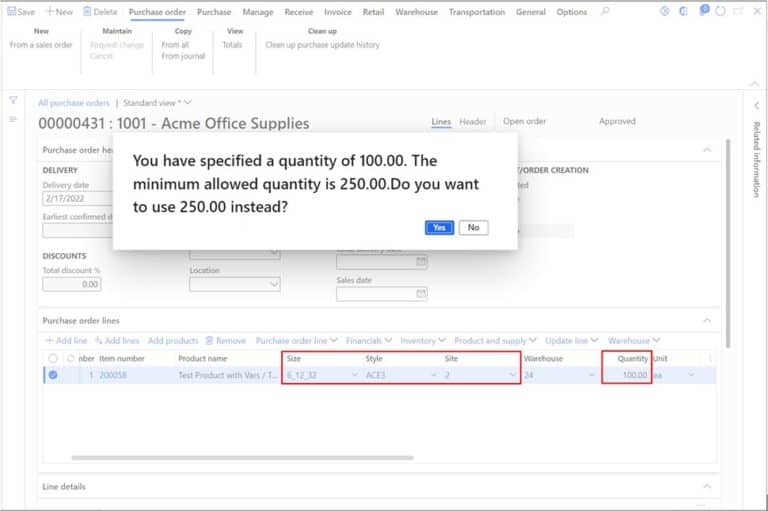Click the Delete trash icon

click(88, 12)
